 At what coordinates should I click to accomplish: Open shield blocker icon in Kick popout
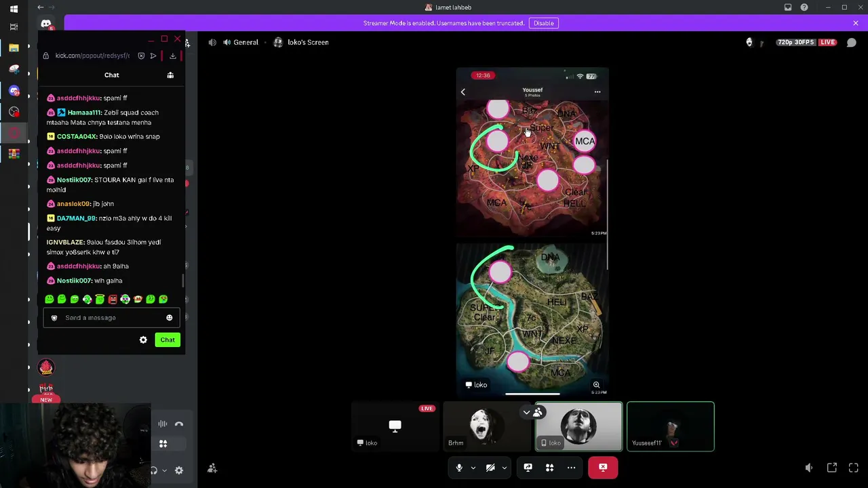coord(141,56)
